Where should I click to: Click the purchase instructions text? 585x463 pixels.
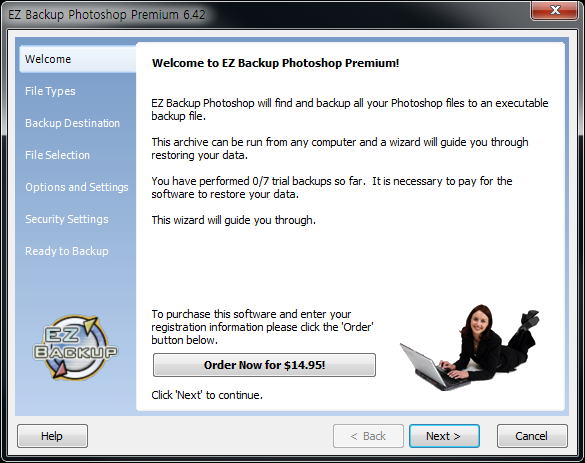(262, 327)
